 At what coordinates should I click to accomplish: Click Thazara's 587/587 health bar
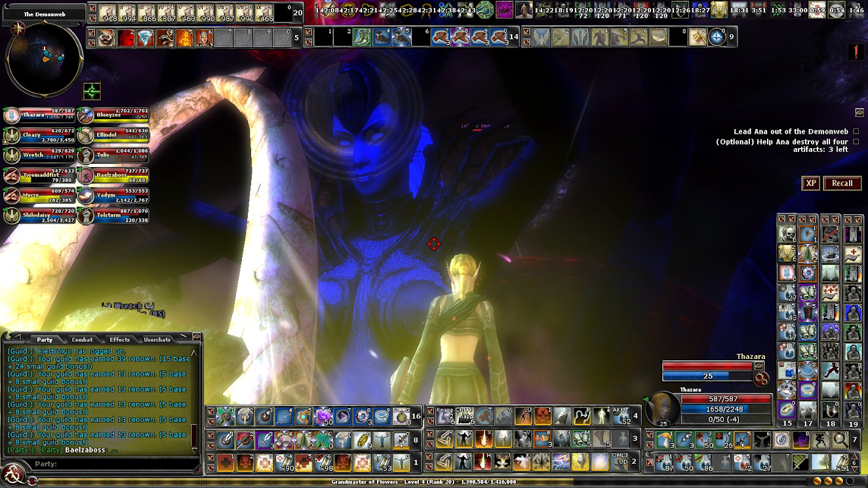tap(726, 398)
